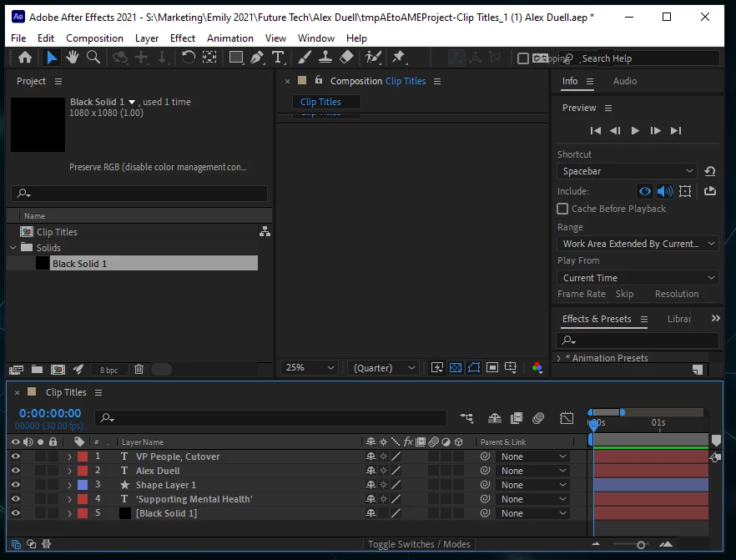Expand the Animation Presets group
Viewport: 736px width, 560px height.
[x=558, y=358]
